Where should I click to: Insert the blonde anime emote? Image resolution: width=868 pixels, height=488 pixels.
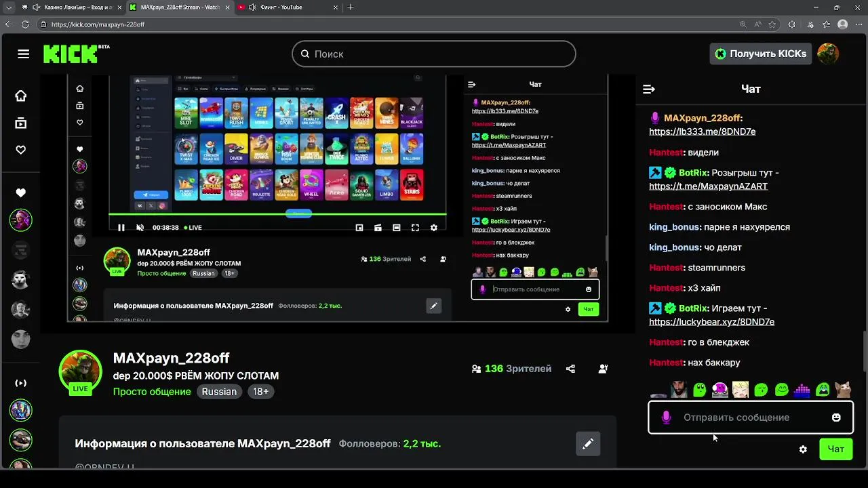741,390
